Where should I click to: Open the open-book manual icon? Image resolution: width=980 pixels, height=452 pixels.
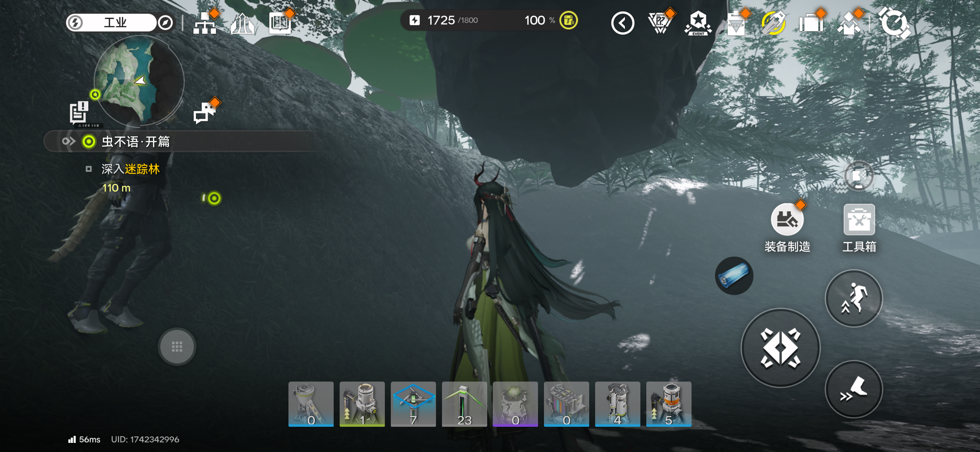tap(280, 22)
